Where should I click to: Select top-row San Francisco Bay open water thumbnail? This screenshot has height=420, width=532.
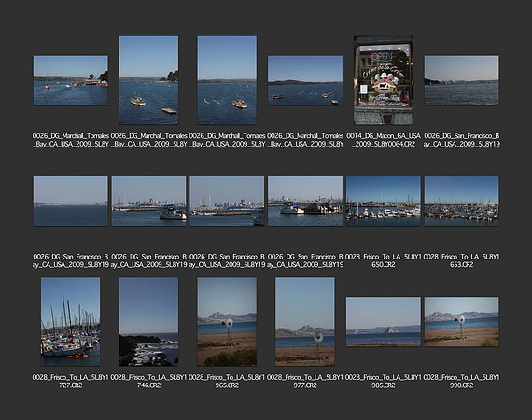pyautogui.click(x=461, y=80)
